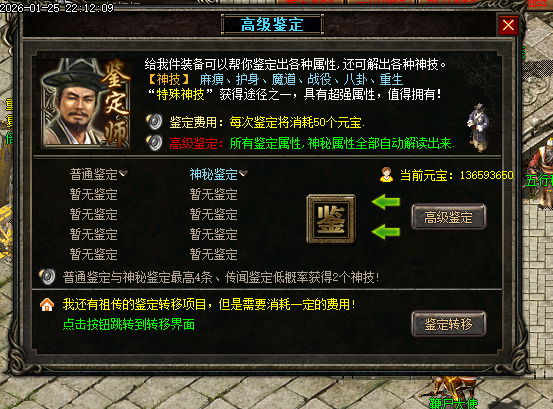553x409 pixels.
Task: Select first 暂无鉴定 under 神秘鉴定
Action: (x=213, y=194)
